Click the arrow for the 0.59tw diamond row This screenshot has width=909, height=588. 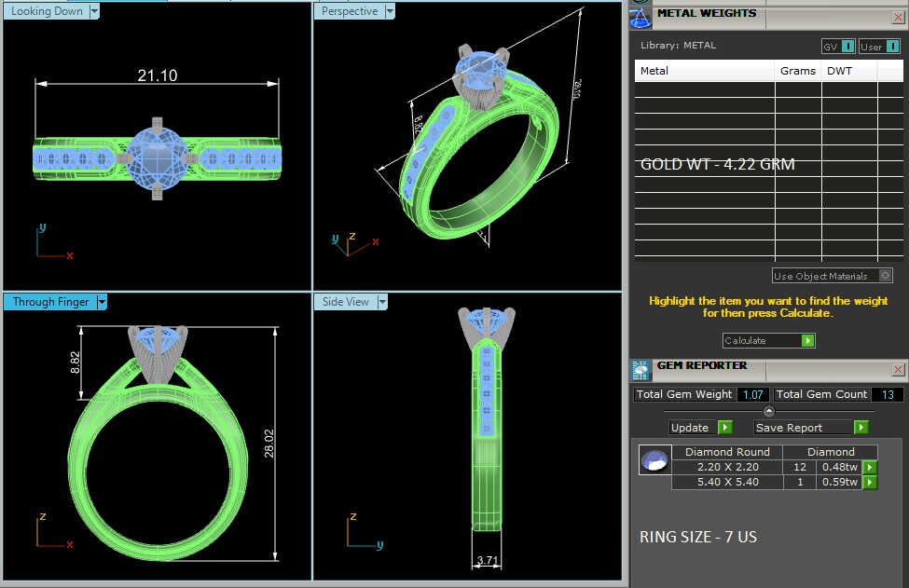[x=870, y=483]
